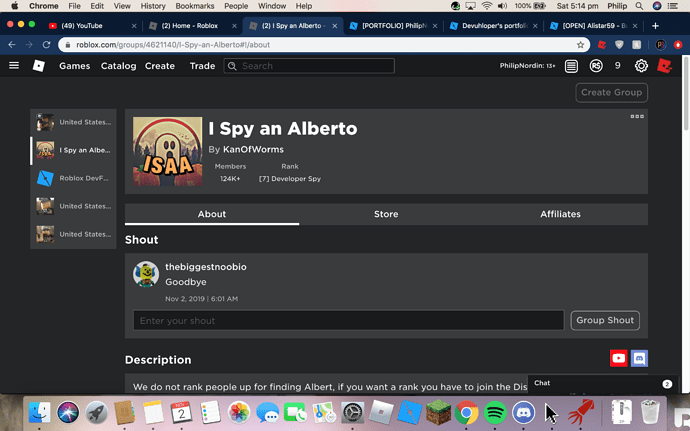
Task: Open KanOfWorms owner profile link
Action: (x=253, y=150)
